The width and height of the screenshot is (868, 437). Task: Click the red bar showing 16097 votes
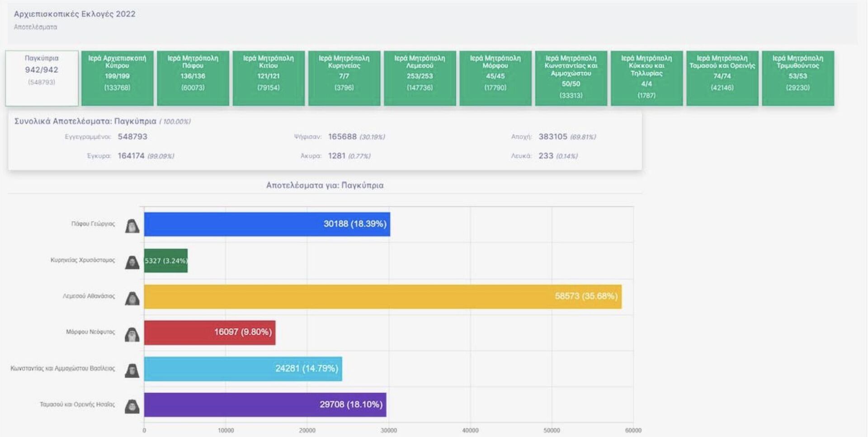coord(210,333)
